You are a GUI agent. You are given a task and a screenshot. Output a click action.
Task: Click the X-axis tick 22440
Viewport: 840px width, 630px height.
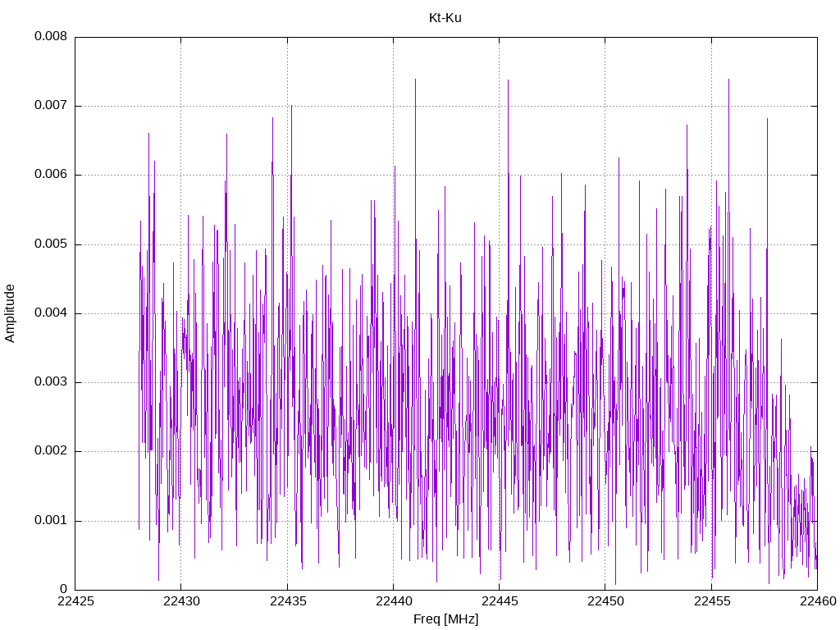[394, 601]
